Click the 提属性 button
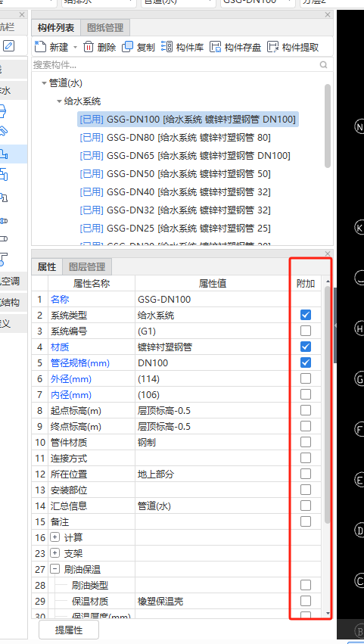This screenshot has height=644, width=364. coord(69,630)
